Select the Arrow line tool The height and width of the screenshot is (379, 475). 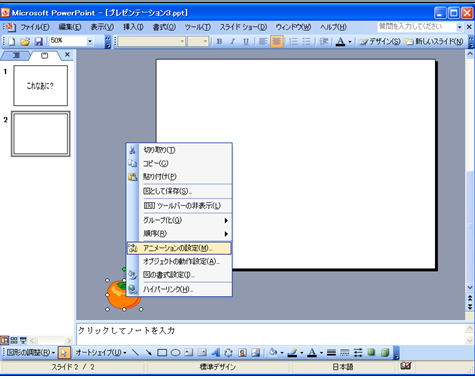(148, 352)
